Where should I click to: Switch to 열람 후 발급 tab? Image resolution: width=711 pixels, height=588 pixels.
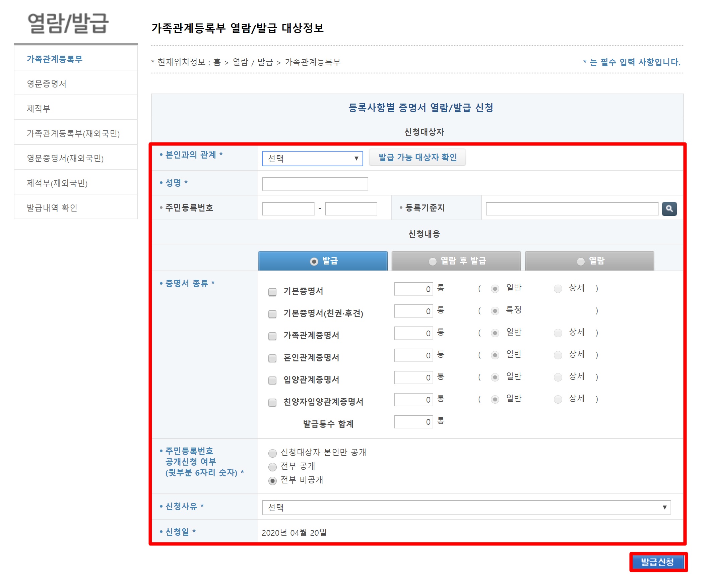pyautogui.click(x=456, y=261)
